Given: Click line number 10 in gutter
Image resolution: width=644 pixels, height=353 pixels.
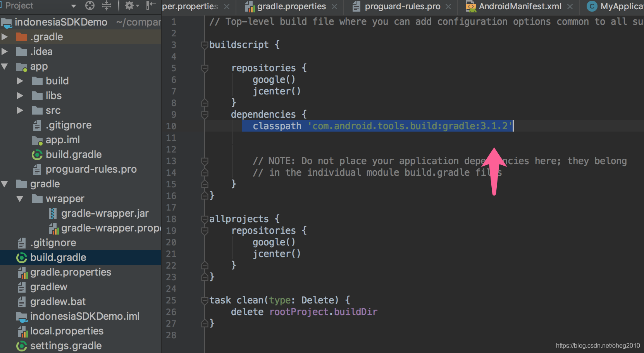Looking at the screenshot, I should pos(171,126).
